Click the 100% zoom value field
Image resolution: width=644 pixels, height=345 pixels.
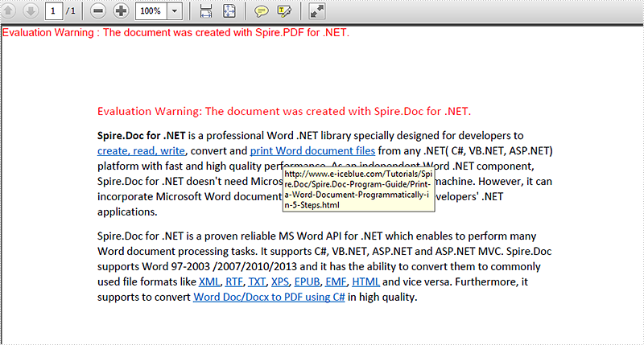(x=151, y=11)
